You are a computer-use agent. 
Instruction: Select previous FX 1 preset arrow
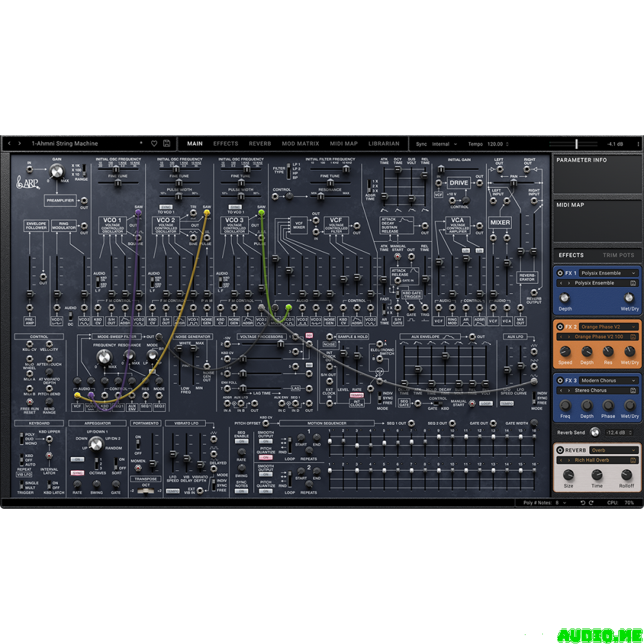click(x=561, y=283)
